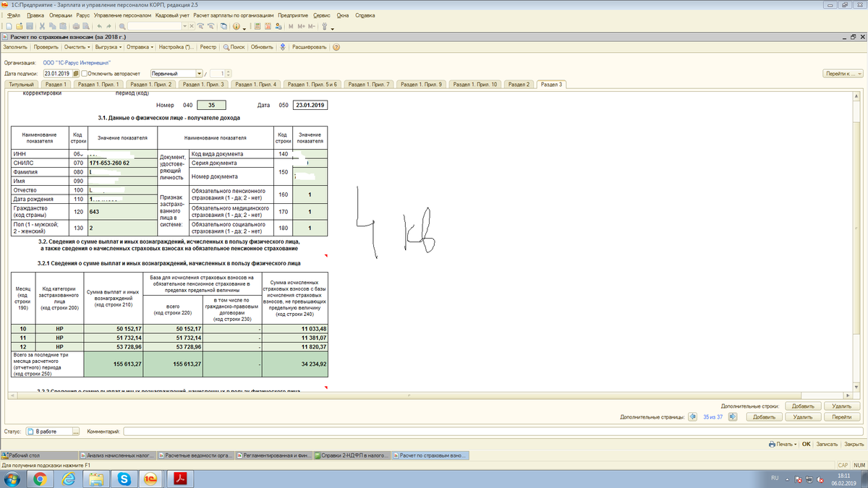
Task: Toggle the Отключить авторасчет checkbox
Action: (x=85, y=73)
